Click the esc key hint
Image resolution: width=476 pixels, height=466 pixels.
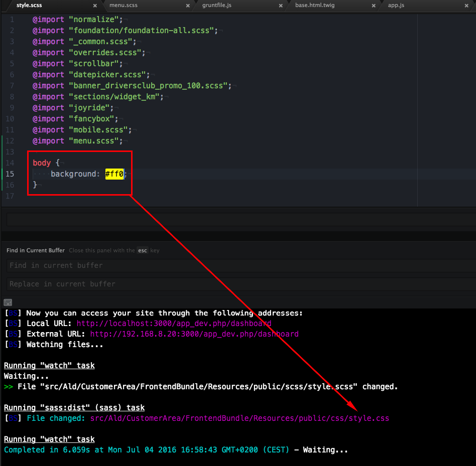point(143,250)
